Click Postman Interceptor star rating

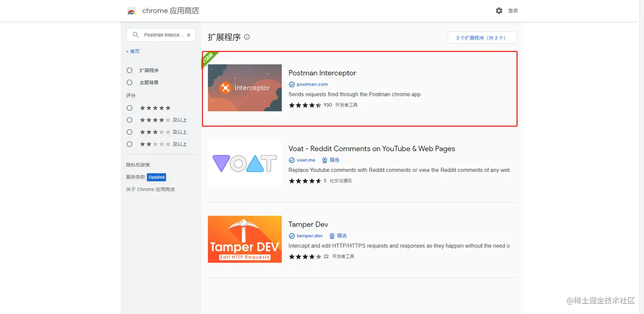(x=305, y=105)
